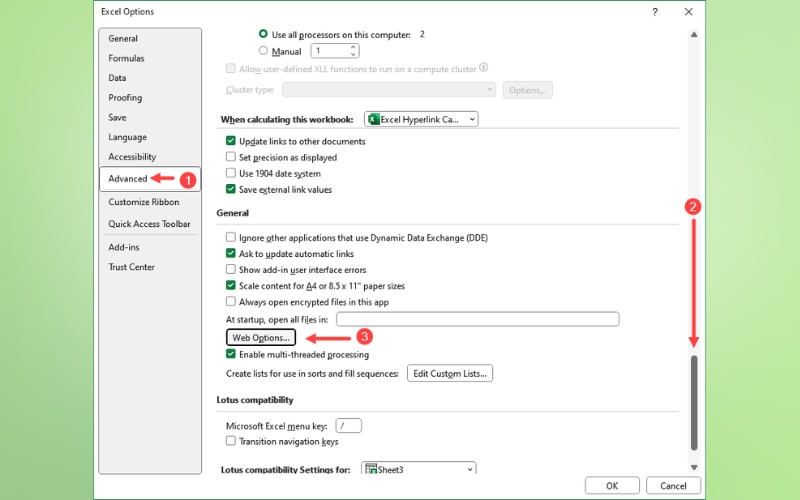Viewport: 800px width, 500px height.
Task: Uncheck Ask to update automatic links
Action: 231,254
